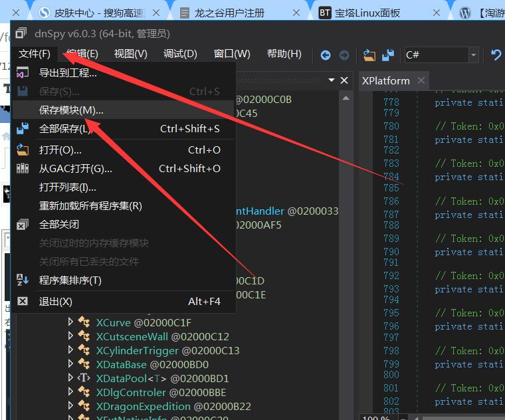
Task: Click the XCurve class icon in tree
Action: (x=84, y=323)
